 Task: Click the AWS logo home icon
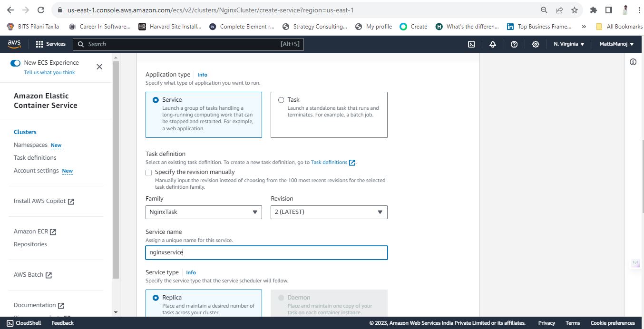coord(14,44)
